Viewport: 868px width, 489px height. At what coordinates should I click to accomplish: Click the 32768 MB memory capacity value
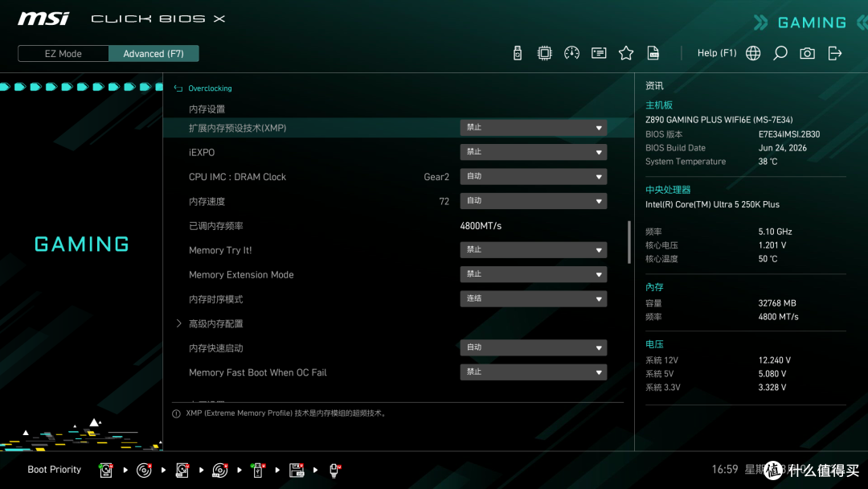coord(777,303)
